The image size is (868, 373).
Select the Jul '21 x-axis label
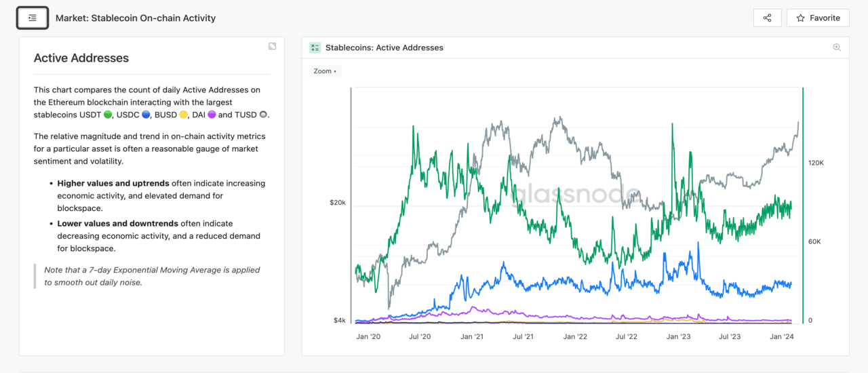click(x=523, y=336)
